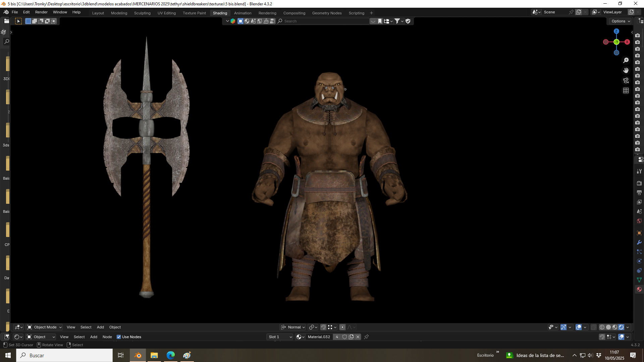Viewport: 644px width, 362px height.
Task: Switch orthographic/perspective grid icon
Action: (x=626, y=90)
